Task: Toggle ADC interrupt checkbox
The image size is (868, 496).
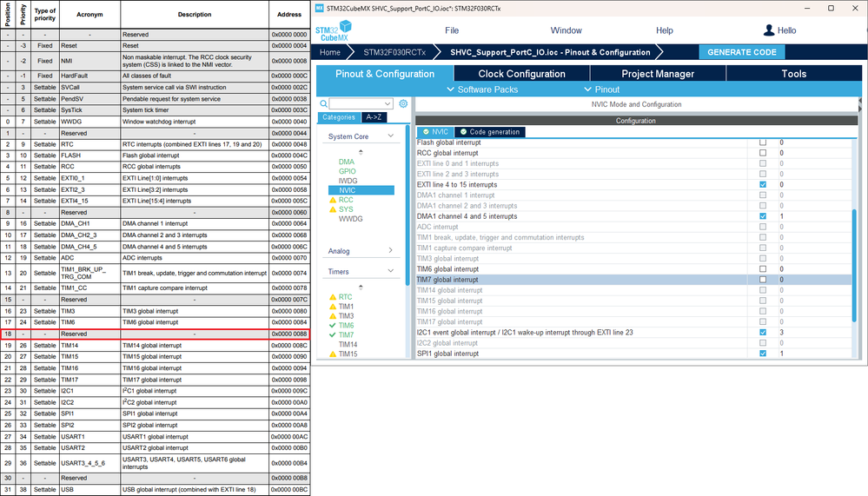Action: click(x=763, y=227)
